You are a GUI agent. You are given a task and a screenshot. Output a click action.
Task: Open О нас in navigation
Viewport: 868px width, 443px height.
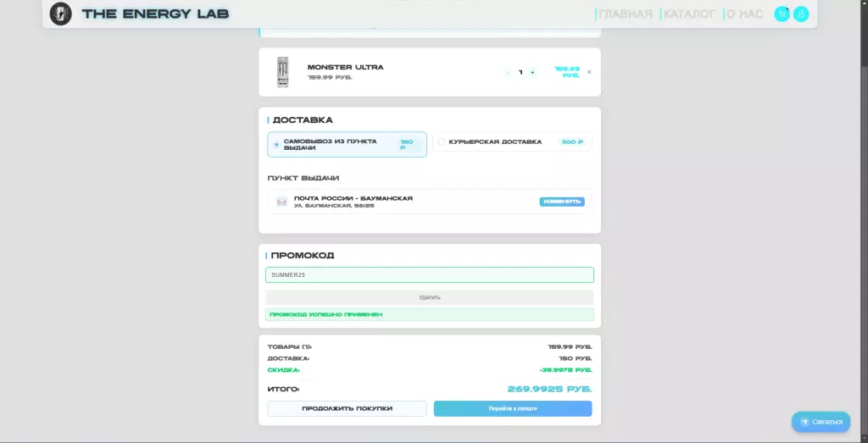(x=744, y=14)
